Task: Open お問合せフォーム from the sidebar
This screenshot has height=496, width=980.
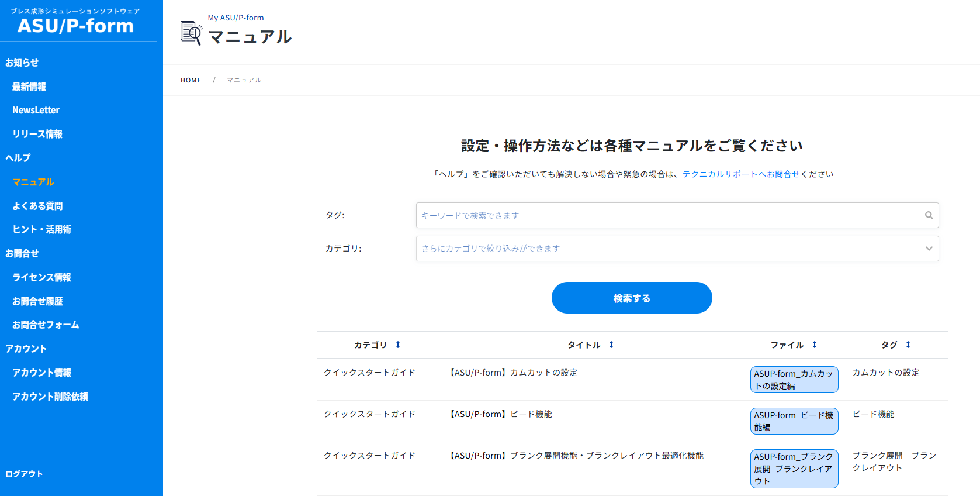Action: [x=46, y=325]
